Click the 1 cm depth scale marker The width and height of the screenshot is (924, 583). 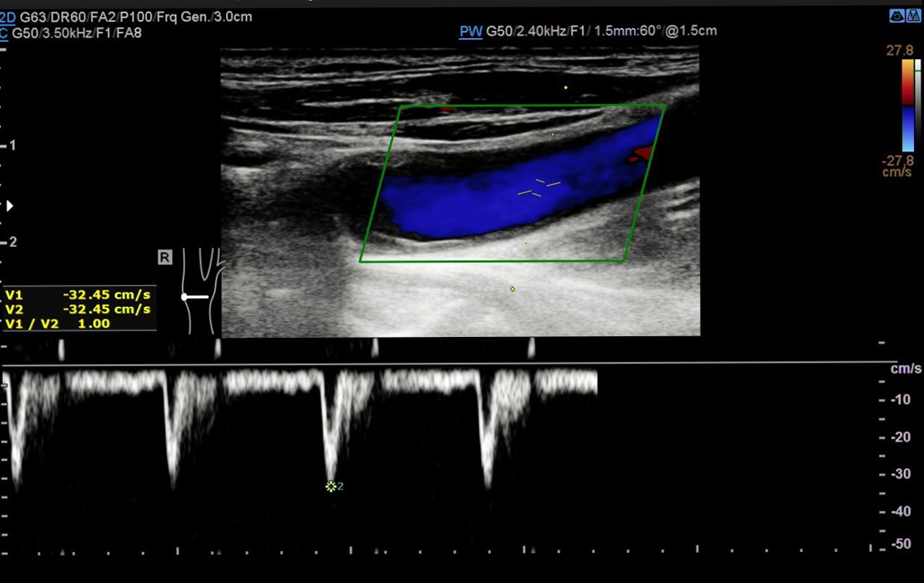coord(9,146)
